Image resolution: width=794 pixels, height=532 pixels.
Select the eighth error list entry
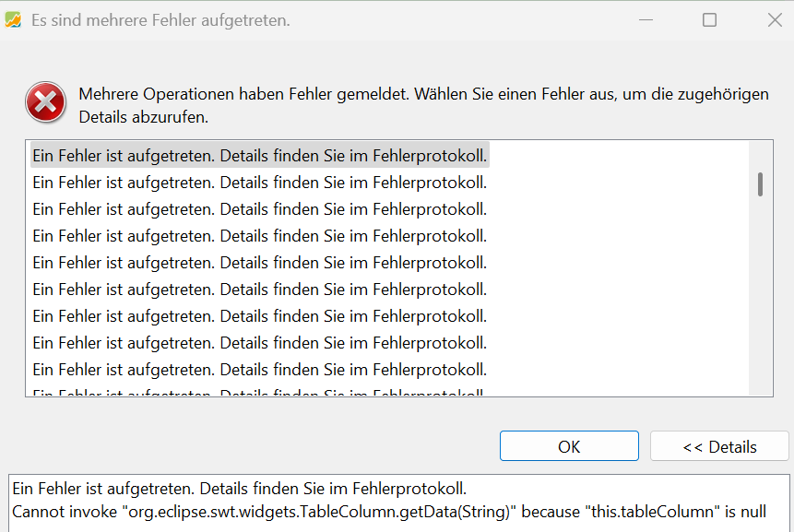pyautogui.click(x=260, y=343)
